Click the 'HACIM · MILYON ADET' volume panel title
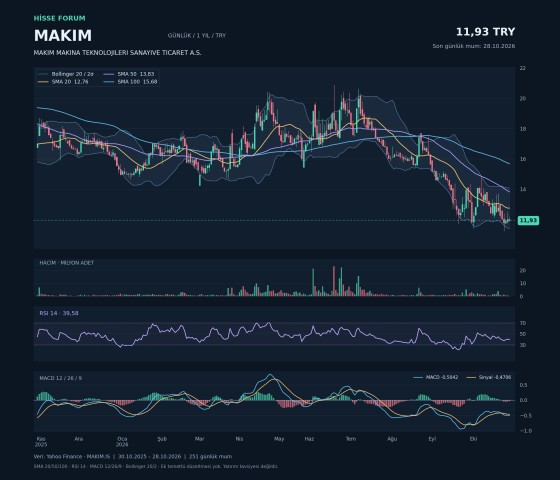Viewport: 560px width, 480px height. 66,263
